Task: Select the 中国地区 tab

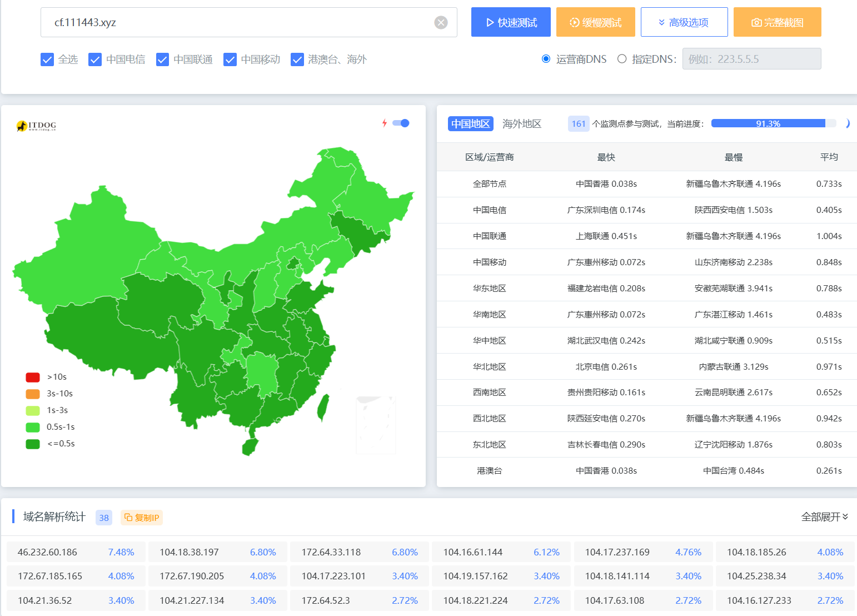Action: [470, 123]
